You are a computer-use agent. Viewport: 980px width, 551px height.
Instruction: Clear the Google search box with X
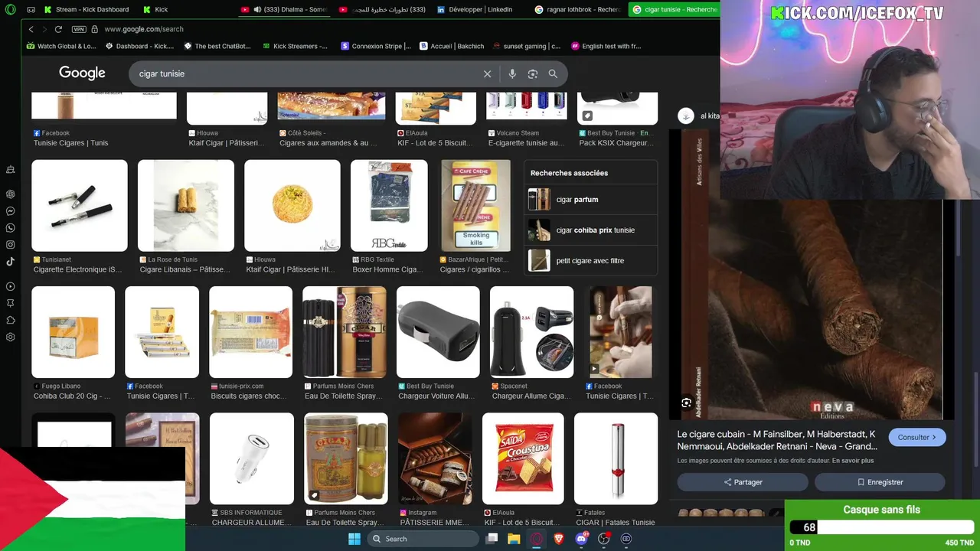click(x=487, y=73)
